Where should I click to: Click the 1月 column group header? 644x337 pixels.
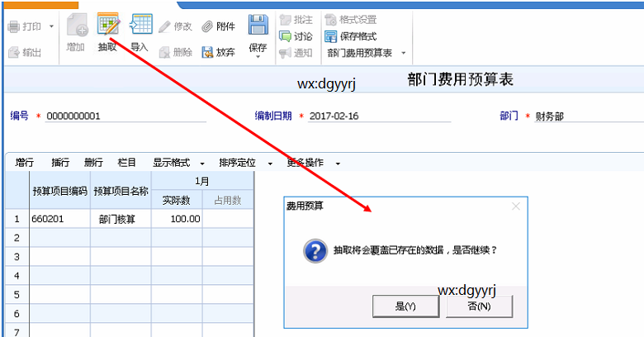click(x=202, y=181)
